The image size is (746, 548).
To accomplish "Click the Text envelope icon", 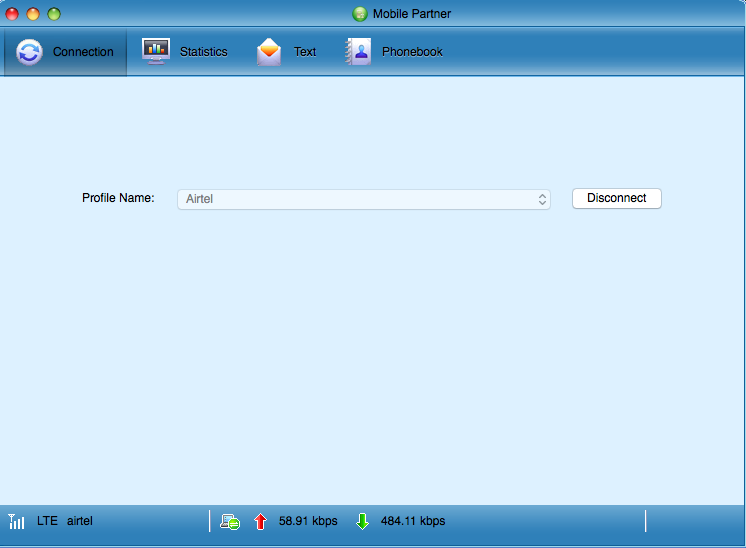I will pos(269,52).
